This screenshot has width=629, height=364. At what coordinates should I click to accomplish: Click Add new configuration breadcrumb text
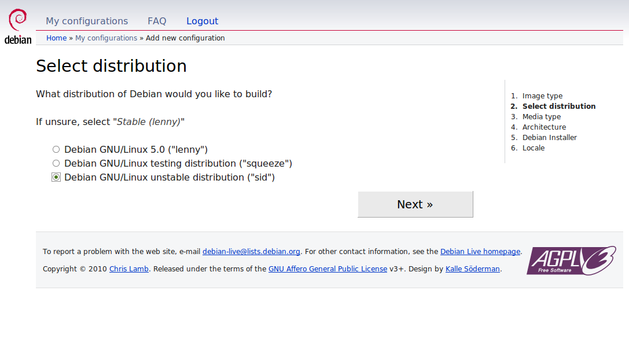[185, 38]
